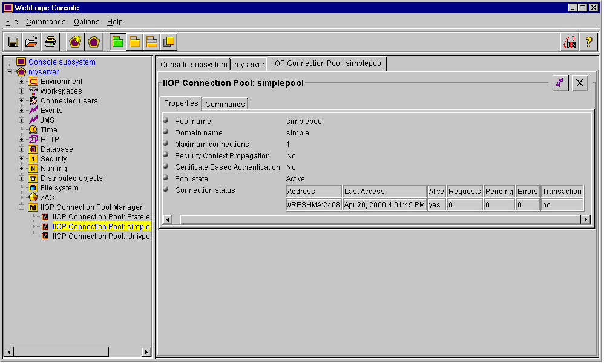Click the myserver pentagon tree icon
Viewport: 604px width, 364px height.
pyautogui.click(x=21, y=72)
